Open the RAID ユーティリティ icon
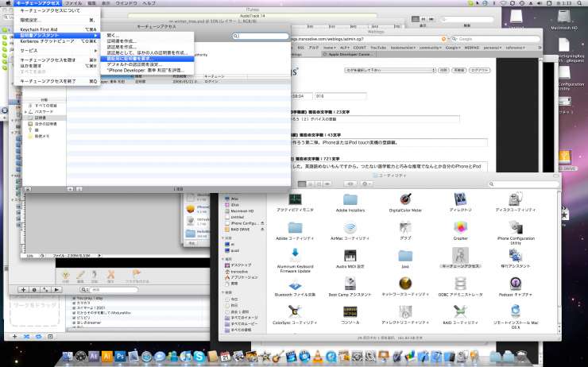Image resolution: width=588 pixels, height=367 pixels. click(x=460, y=311)
